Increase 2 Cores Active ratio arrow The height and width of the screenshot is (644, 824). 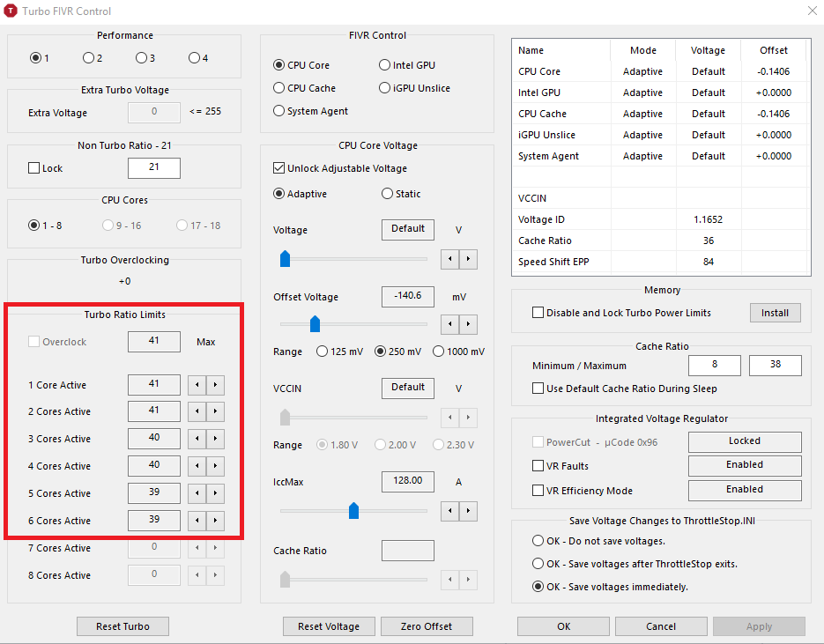pos(215,411)
